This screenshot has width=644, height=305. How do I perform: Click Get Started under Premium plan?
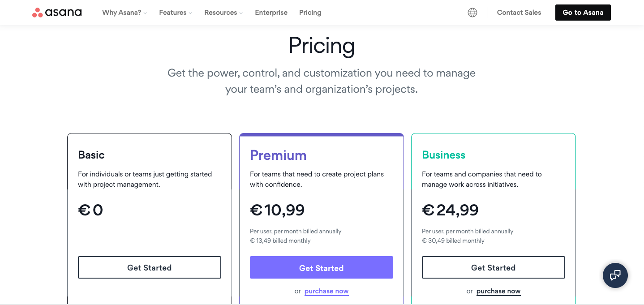(x=322, y=267)
